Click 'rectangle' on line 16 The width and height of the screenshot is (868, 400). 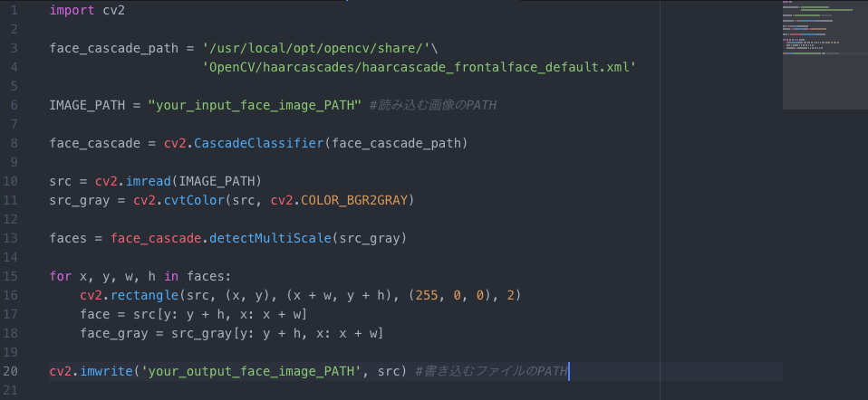(x=144, y=295)
